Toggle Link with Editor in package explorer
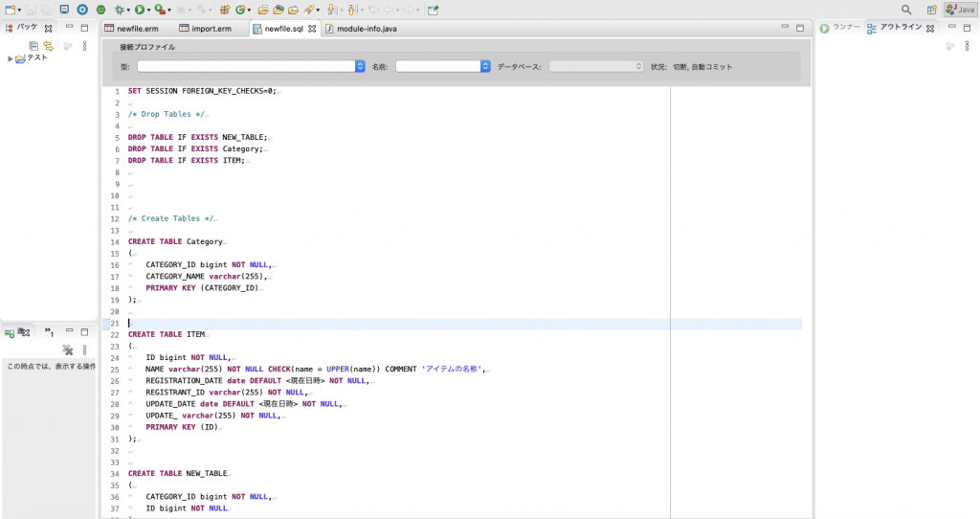The image size is (980, 519). (x=47, y=45)
